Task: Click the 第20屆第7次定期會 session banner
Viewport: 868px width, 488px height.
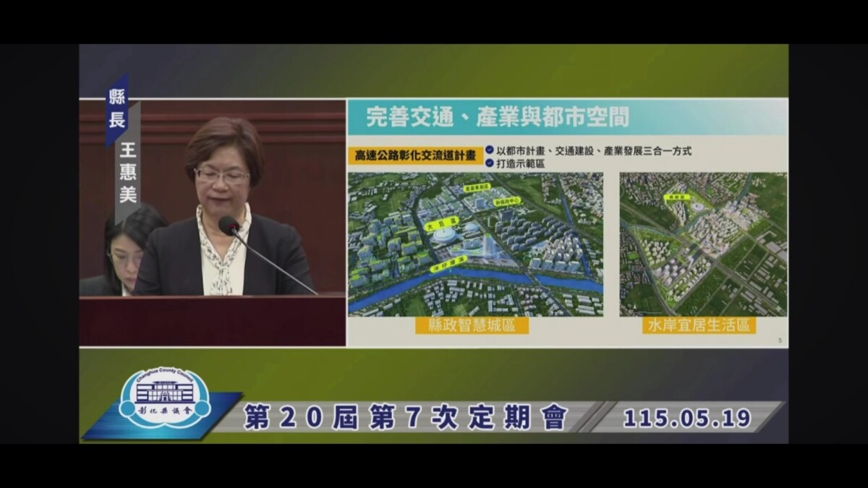Action: pos(406,418)
